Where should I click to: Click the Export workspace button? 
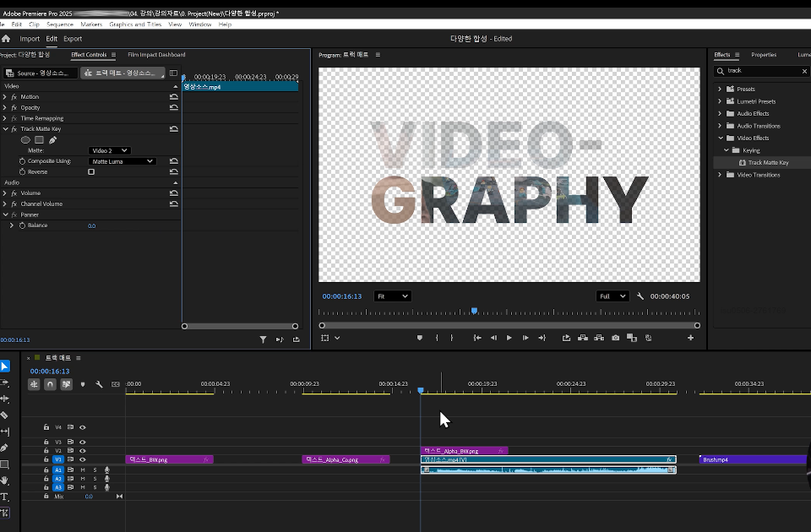(73, 39)
